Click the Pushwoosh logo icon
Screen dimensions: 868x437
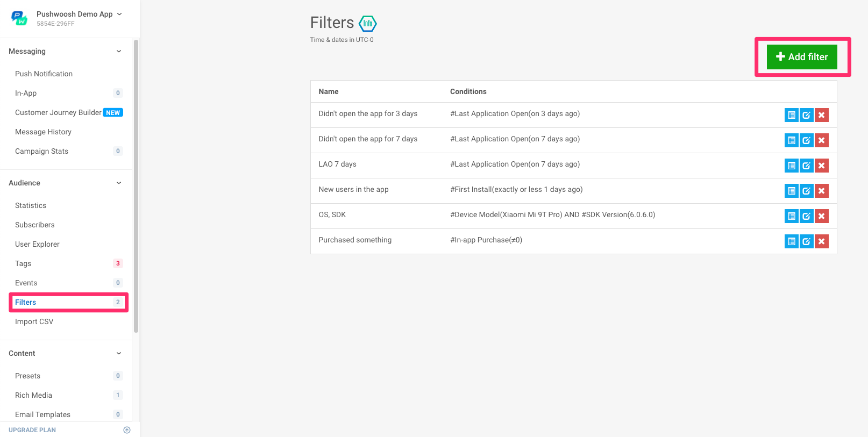[19, 18]
